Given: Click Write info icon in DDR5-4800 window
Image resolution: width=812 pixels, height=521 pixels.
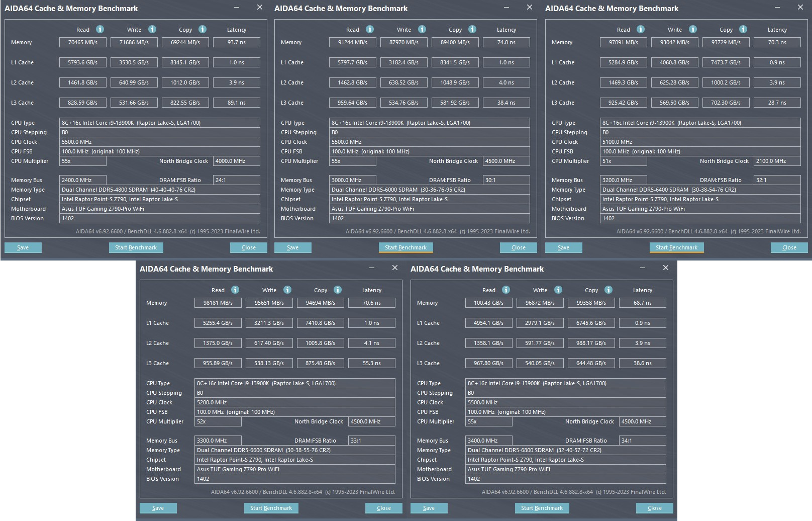Looking at the screenshot, I should (x=152, y=29).
